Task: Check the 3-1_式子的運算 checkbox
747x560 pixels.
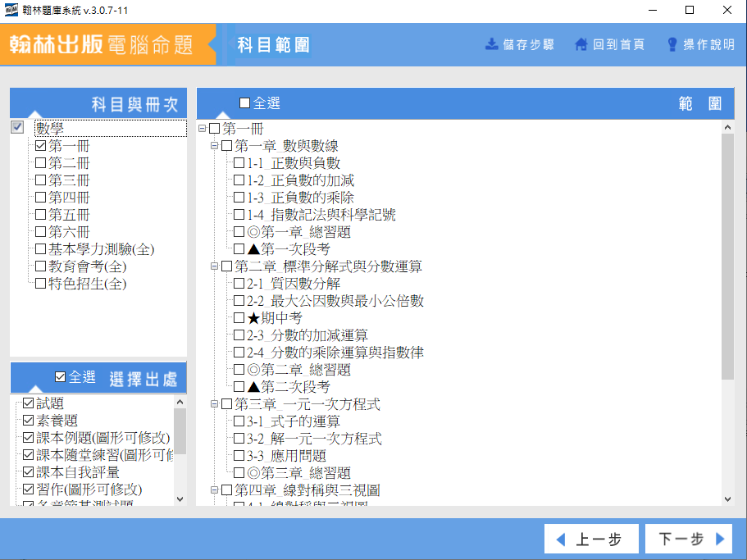Action: [239, 421]
